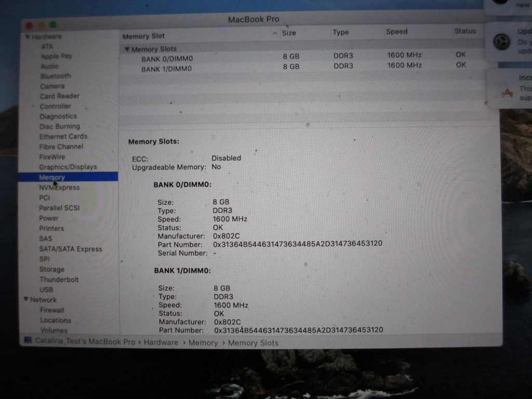Click the app icon in the lower notification
532x399 pixels.
[507, 92]
